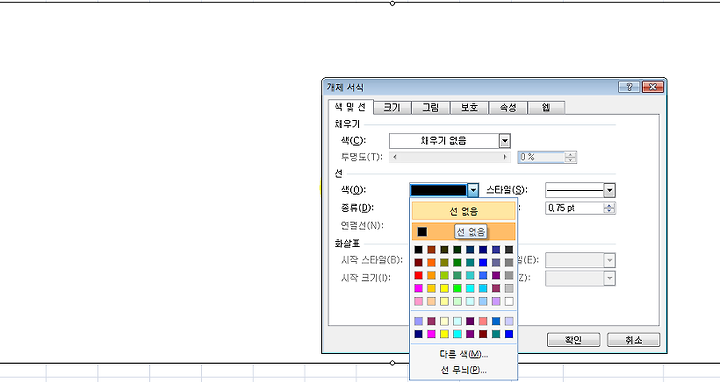Cancel with the 취소 button

pyautogui.click(x=634, y=340)
